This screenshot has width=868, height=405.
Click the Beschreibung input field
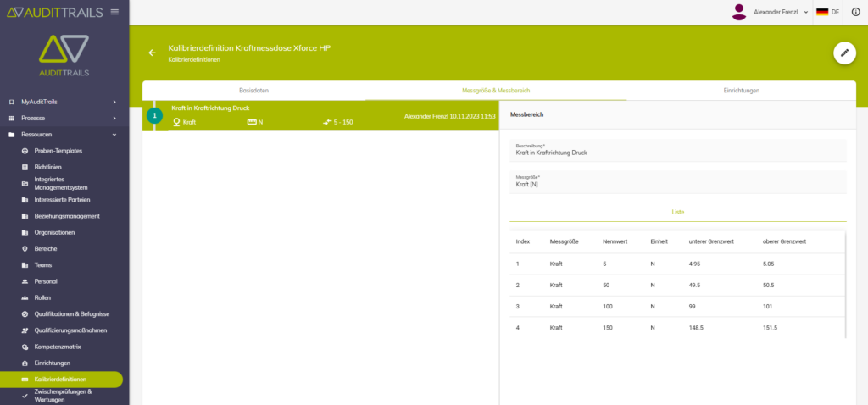677,153
